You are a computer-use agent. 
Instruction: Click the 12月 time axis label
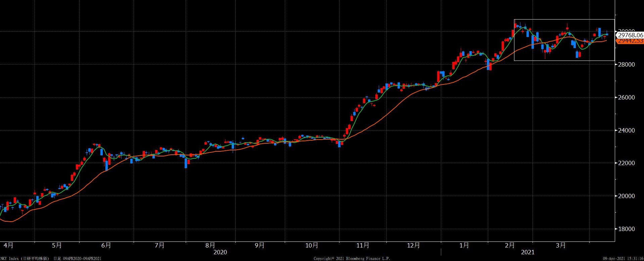413,246
